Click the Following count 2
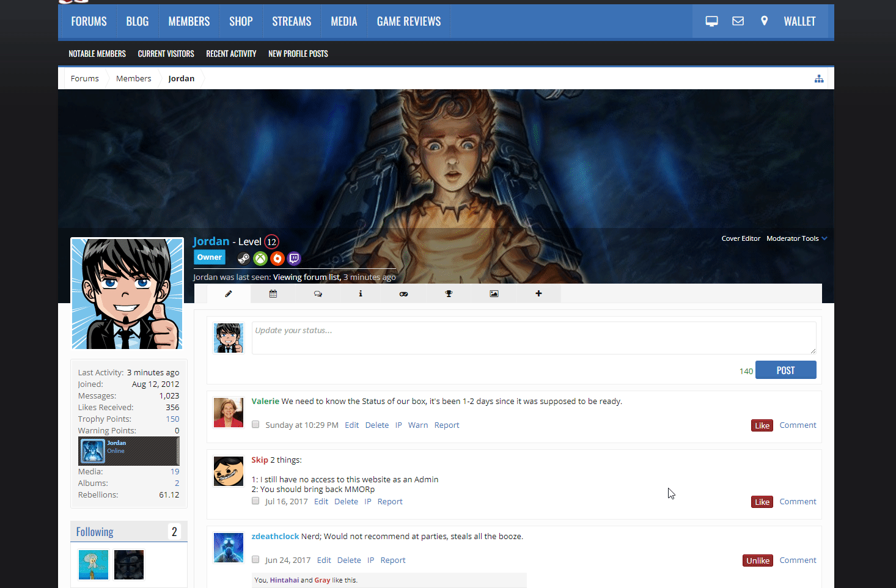The height and width of the screenshot is (588, 896). pos(174,532)
